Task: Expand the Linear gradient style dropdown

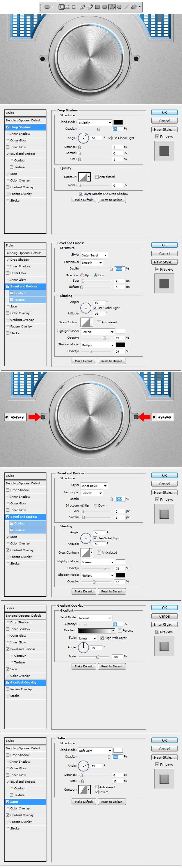Action: point(88,638)
